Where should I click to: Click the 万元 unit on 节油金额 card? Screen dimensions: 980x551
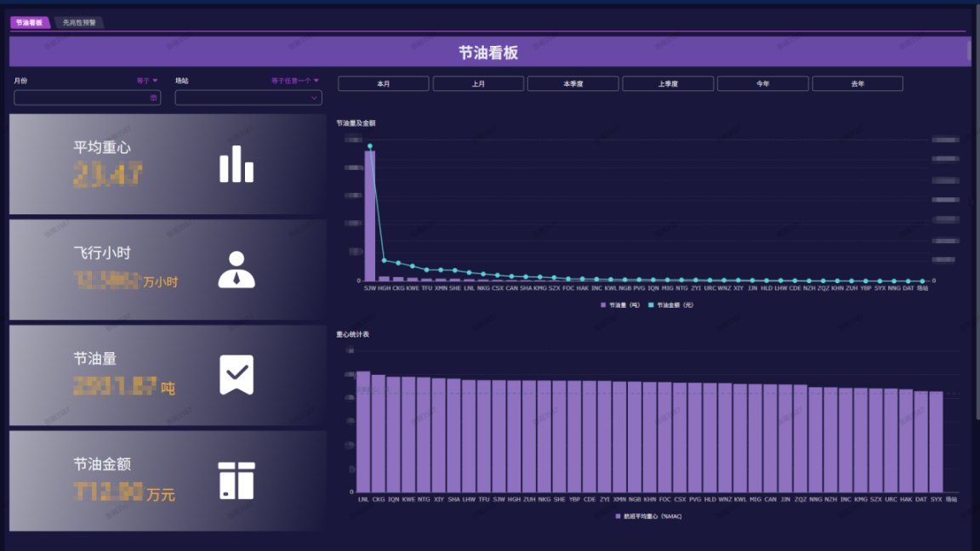click(161, 496)
